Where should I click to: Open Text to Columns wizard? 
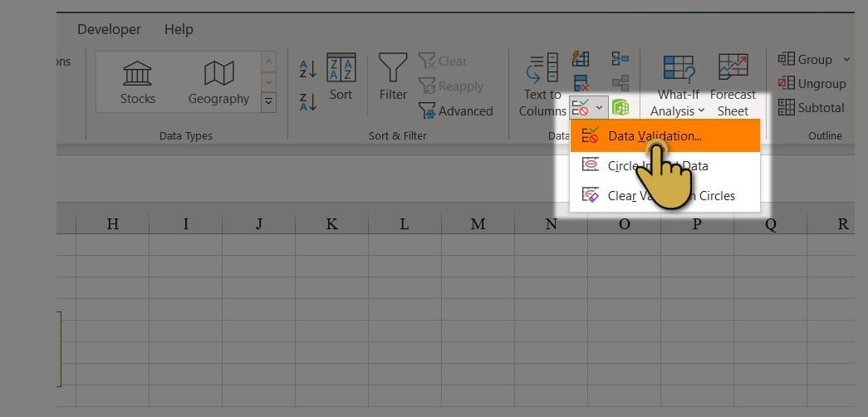coord(542,85)
